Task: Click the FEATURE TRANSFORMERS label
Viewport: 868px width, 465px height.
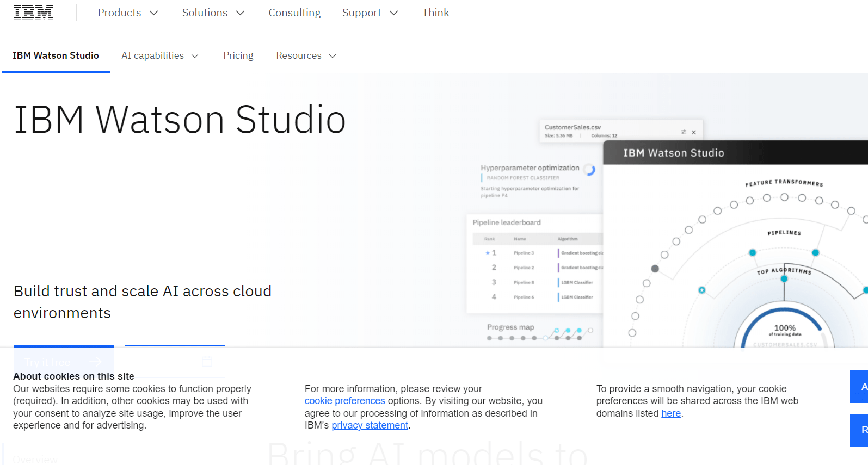Action: coord(784,183)
